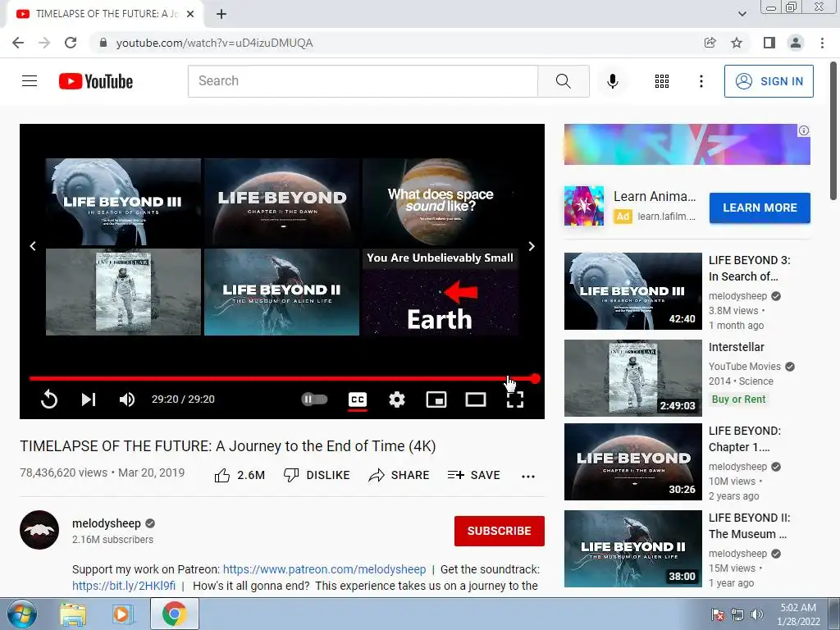Replay the video with replay icon

tap(48, 399)
